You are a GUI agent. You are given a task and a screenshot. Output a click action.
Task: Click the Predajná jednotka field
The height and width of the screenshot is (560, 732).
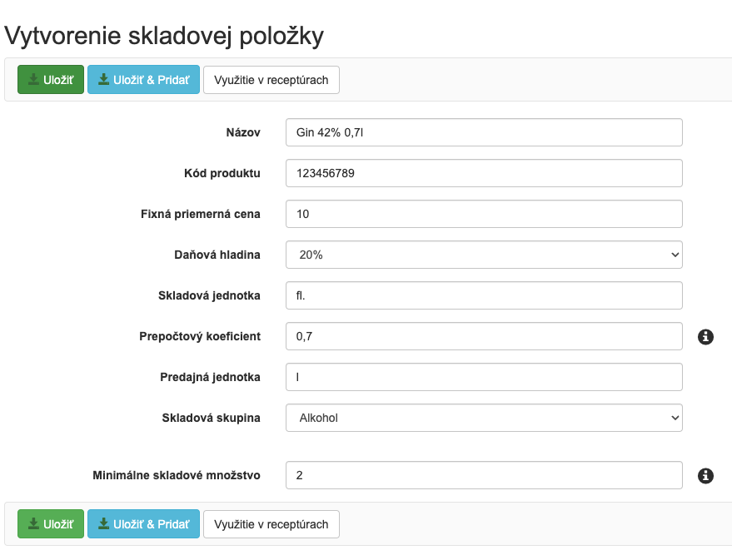coord(484,377)
